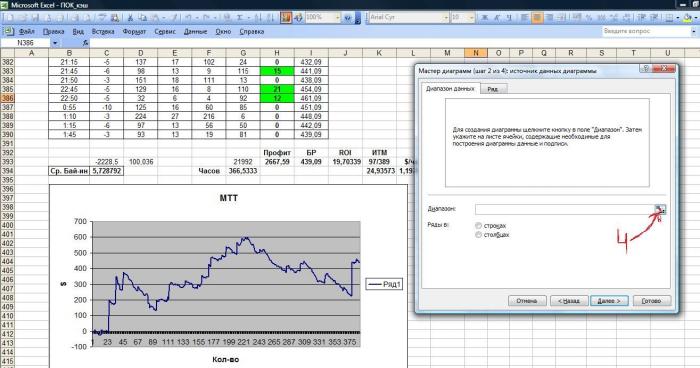Viewport: 700px width, 368px height.
Task: Click the chart legend entry 'Ряд1'
Action: point(384,284)
